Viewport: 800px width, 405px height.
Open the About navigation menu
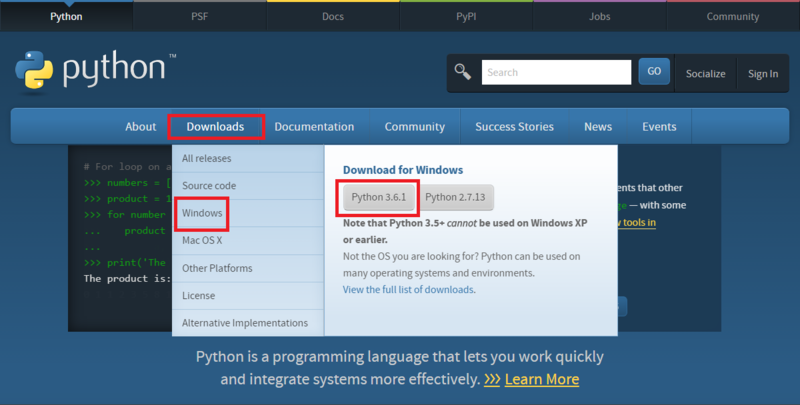point(141,126)
